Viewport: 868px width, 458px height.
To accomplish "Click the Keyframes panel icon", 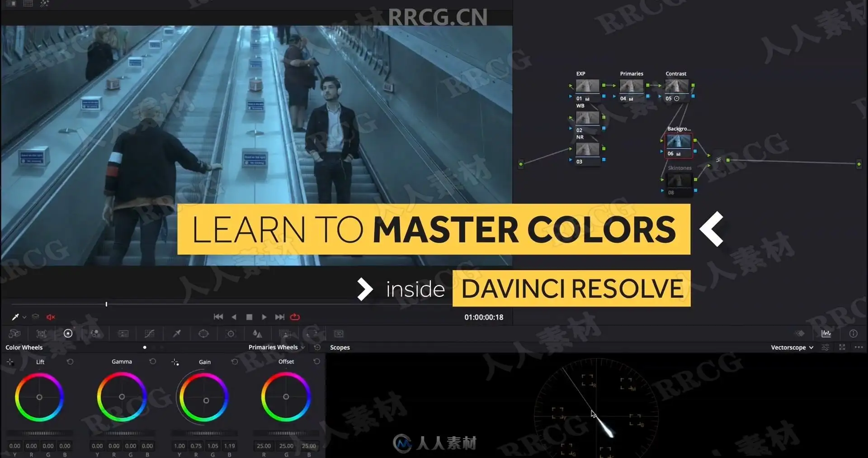I will click(800, 334).
